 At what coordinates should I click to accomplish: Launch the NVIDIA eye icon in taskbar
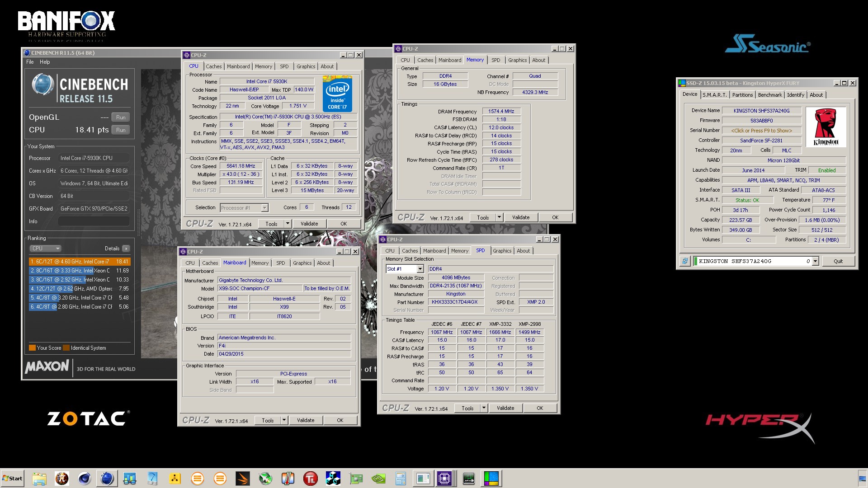[378, 479]
